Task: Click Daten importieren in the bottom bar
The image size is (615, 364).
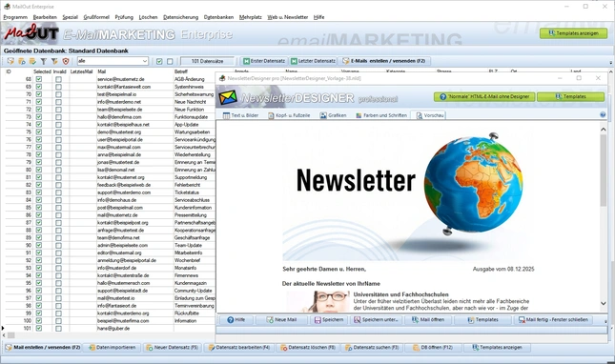Action: [113, 348]
